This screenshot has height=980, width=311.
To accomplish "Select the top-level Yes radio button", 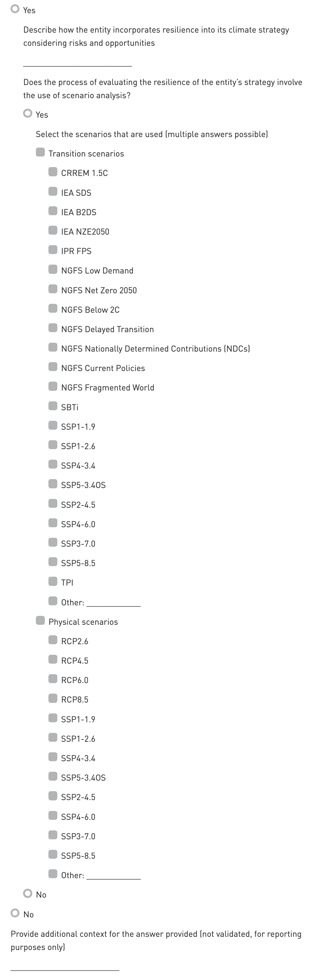I will point(15,9).
